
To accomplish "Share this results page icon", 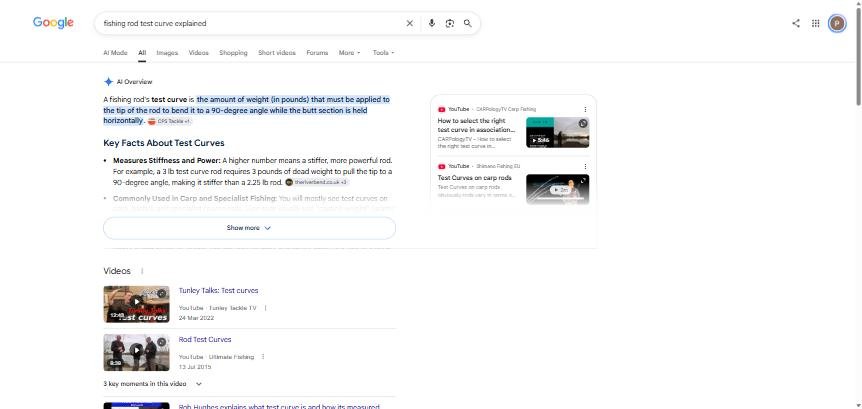I will tap(795, 23).
